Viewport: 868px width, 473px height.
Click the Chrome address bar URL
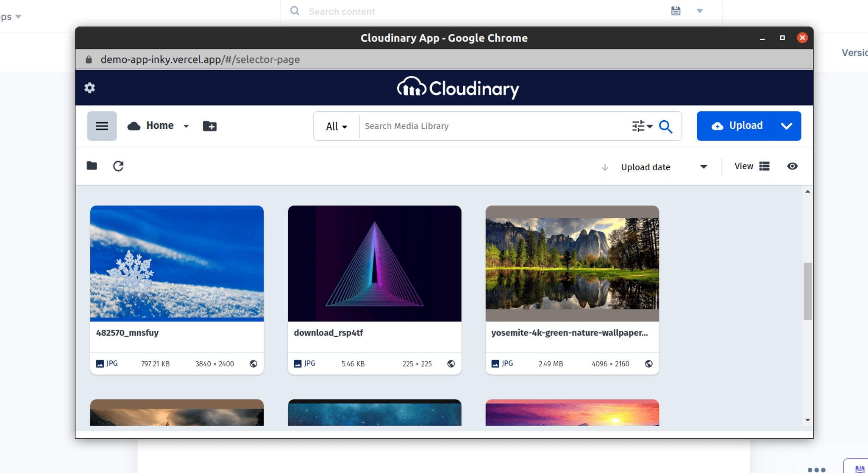pos(200,59)
